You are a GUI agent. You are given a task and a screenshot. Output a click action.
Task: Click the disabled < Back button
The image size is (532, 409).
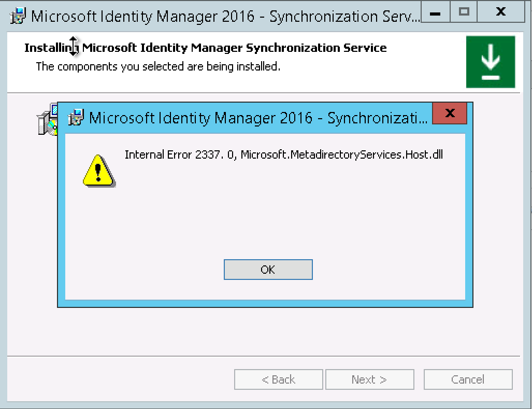[x=278, y=379]
